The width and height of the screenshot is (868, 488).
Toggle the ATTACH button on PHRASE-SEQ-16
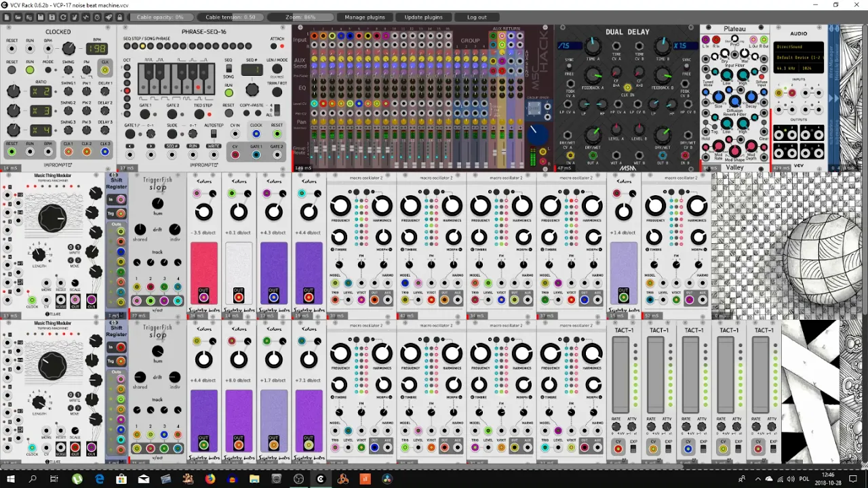pyautogui.click(x=273, y=46)
